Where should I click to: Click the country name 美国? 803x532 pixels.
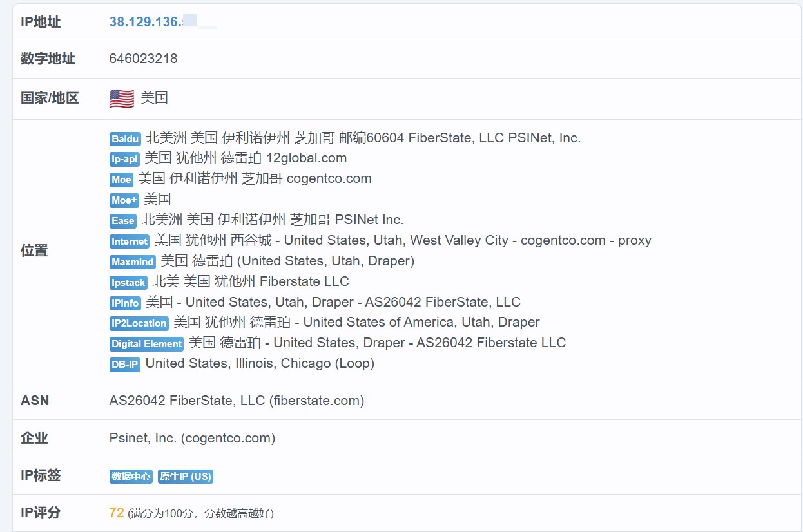pyautogui.click(x=155, y=98)
